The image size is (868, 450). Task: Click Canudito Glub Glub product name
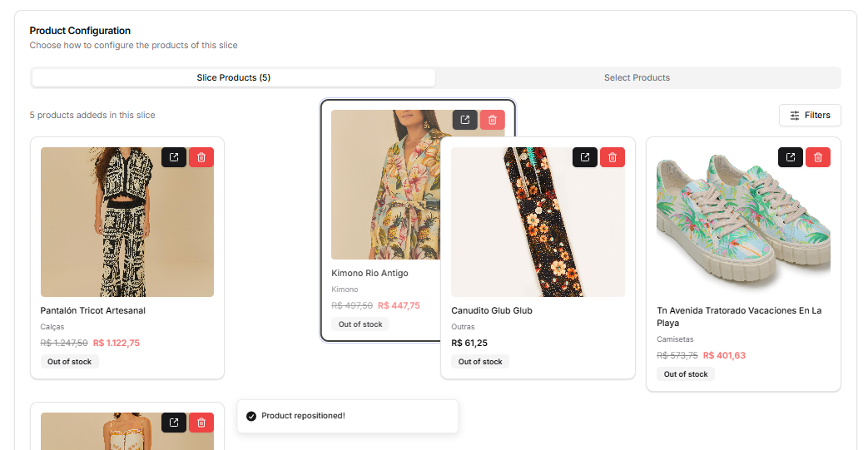tap(492, 310)
